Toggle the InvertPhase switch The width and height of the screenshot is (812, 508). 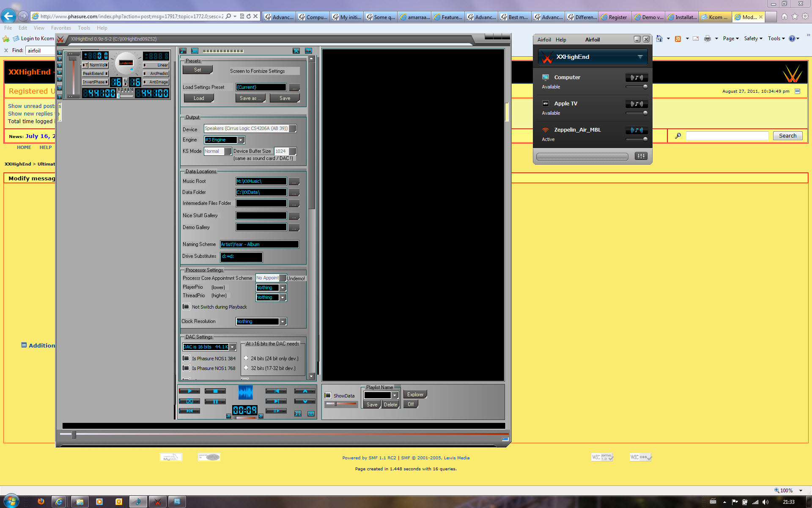point(96,82)
